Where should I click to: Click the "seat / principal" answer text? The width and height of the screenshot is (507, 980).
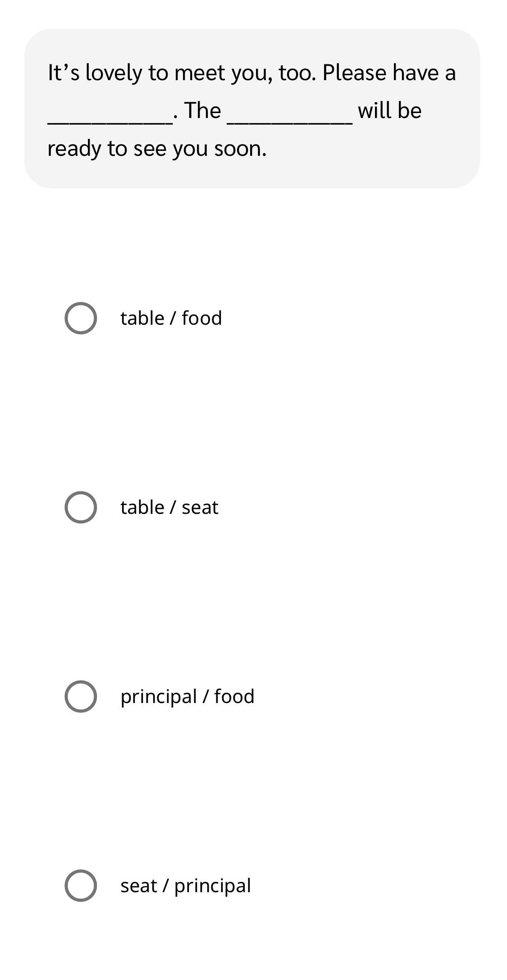point(185,885)
